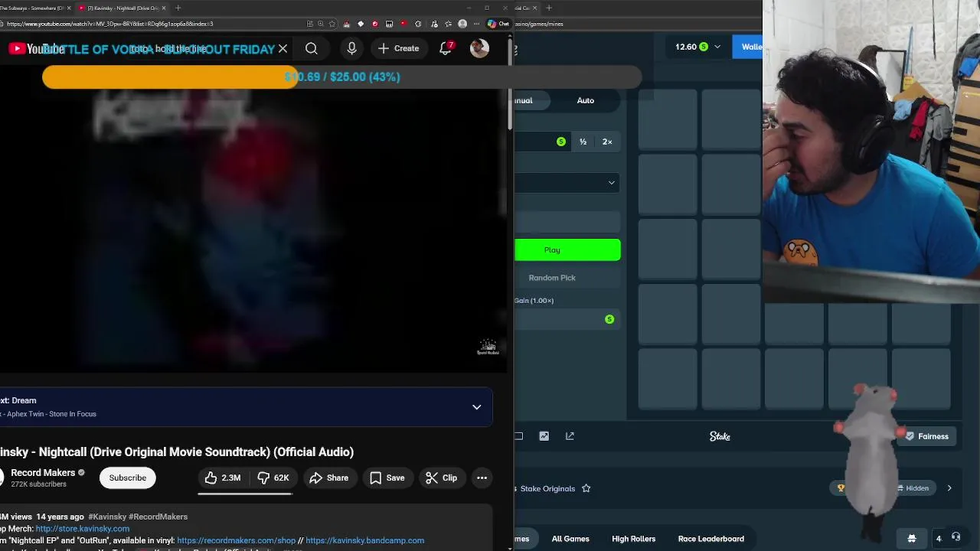Dislike the video showing 62K
Viewport: 980px width, 551px height.
click(x=273, y=478)
